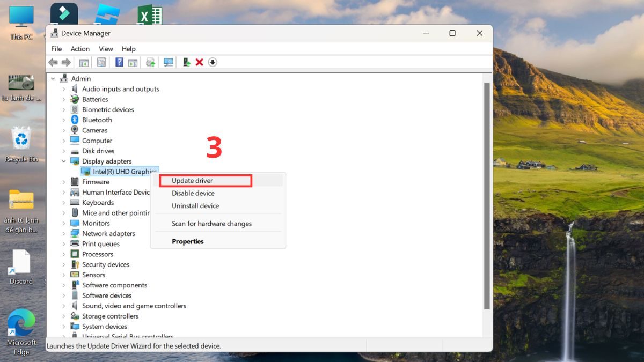The image size is (644, 362).
Task: Expand the Keyboards category chevron
Action: (x=63, y=203)
